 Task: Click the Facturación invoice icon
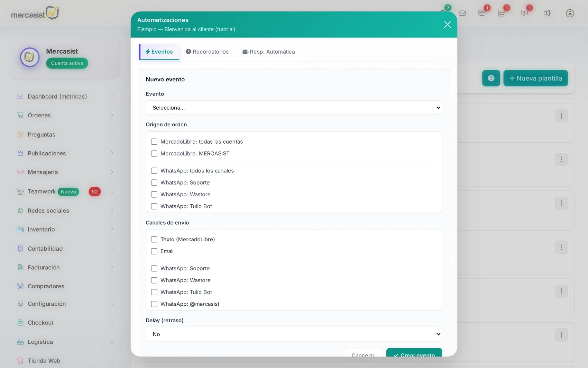(20, 267)
